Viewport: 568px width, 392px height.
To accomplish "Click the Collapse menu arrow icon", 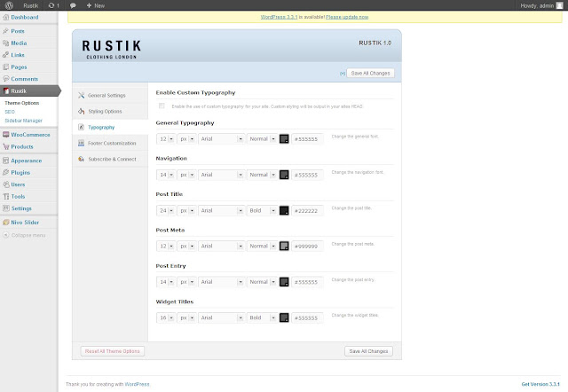I will pyautogui.click(x=6, y=235).
